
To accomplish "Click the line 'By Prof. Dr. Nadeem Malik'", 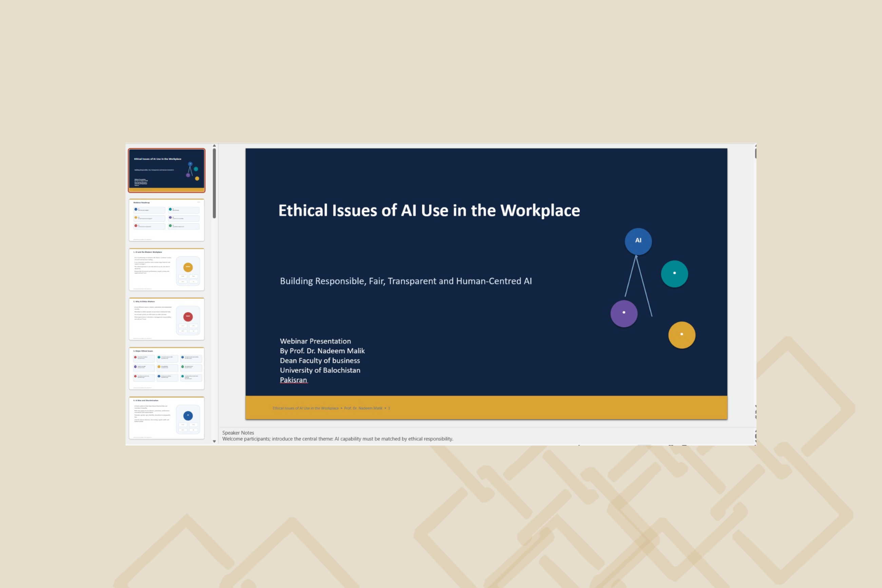I will coord(322,351).
